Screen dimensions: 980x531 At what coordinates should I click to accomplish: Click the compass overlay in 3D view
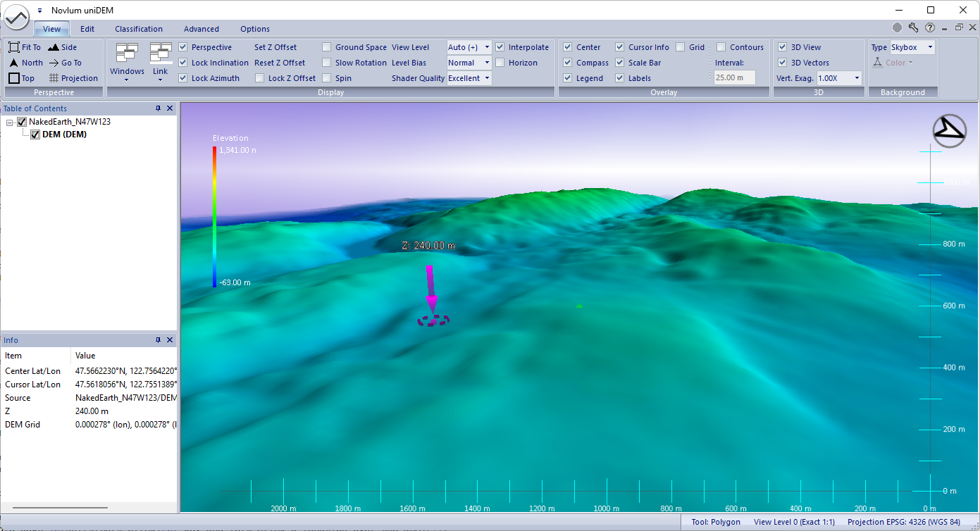[949, 130]
